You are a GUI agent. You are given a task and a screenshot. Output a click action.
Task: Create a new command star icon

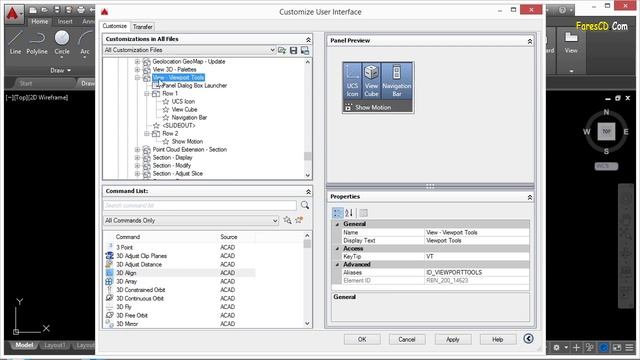click(299, 220)
